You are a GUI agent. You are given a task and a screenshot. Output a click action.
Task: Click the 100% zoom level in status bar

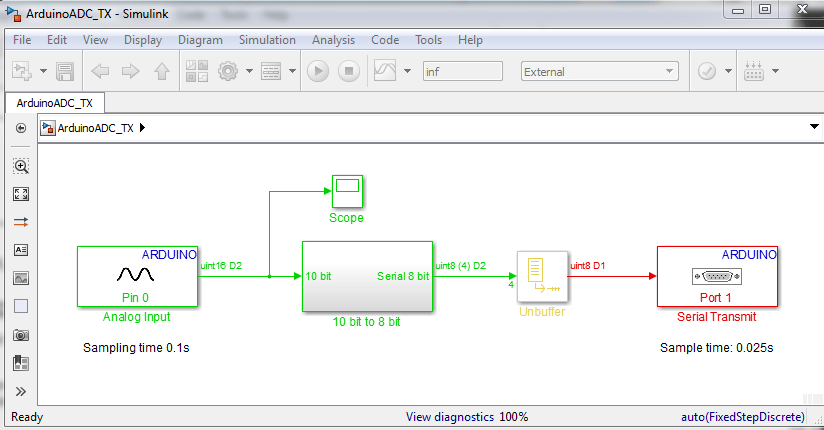[x=513, y=417]
